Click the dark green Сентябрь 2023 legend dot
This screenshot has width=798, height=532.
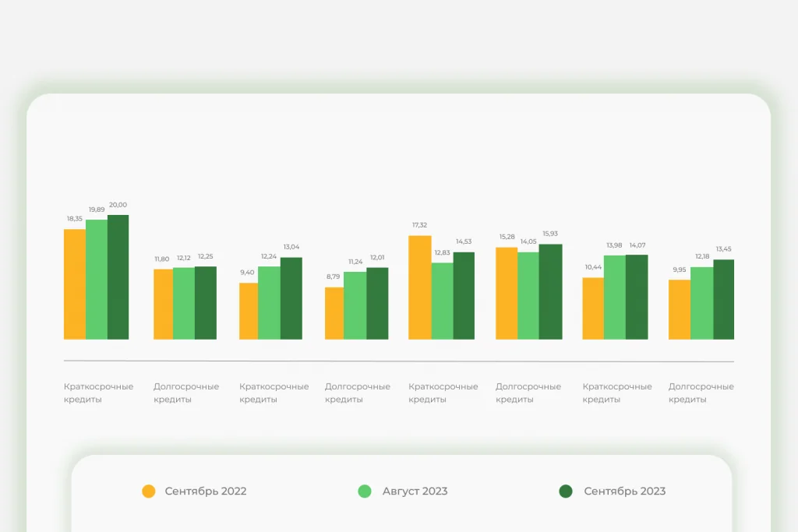click(x=566, y=491)
